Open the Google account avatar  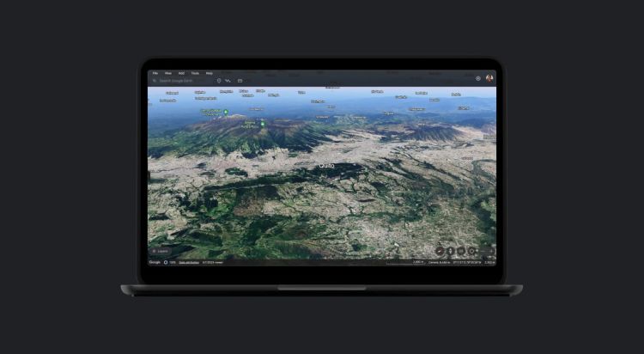(x=489, y=78)
